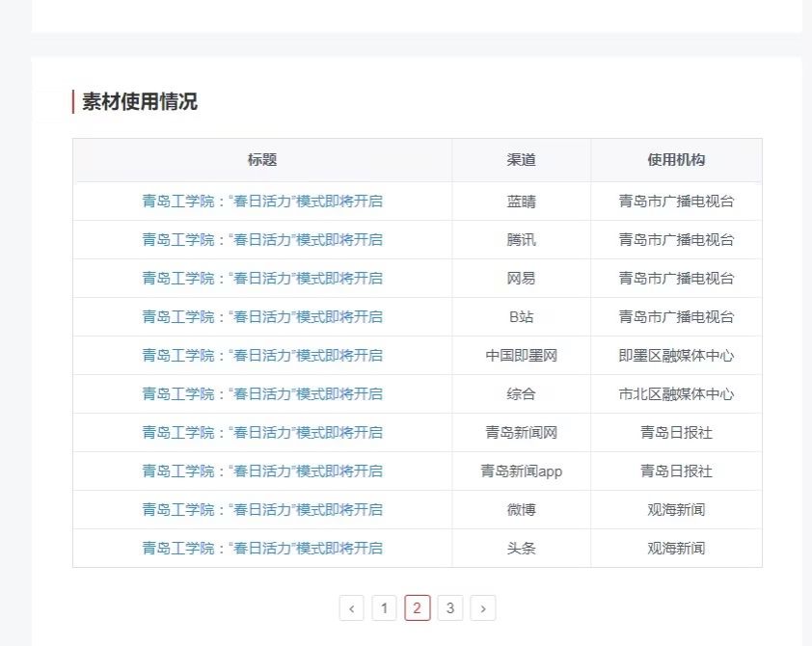Open the article link in the 微博 row
812x646 pixels.
pos(262,510)
